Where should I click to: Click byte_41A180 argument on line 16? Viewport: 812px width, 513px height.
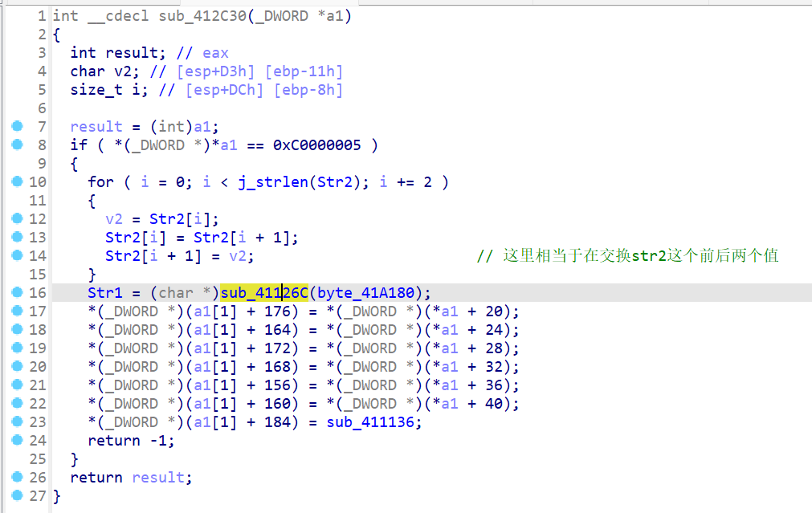[365, 293]
